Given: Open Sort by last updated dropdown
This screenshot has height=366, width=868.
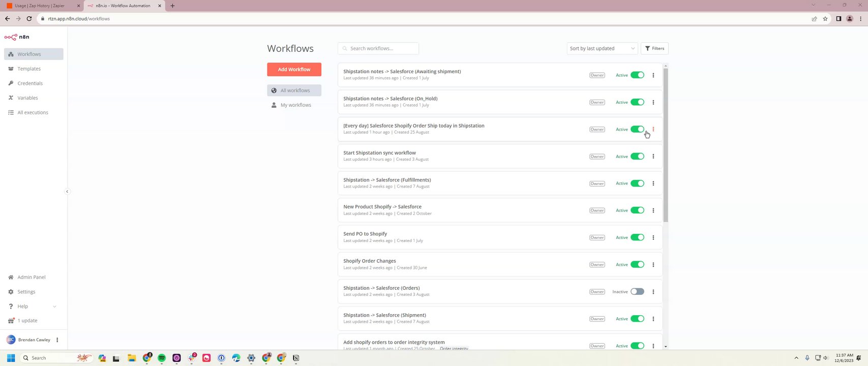Looking at the screenshot, I should click(602, 48).
